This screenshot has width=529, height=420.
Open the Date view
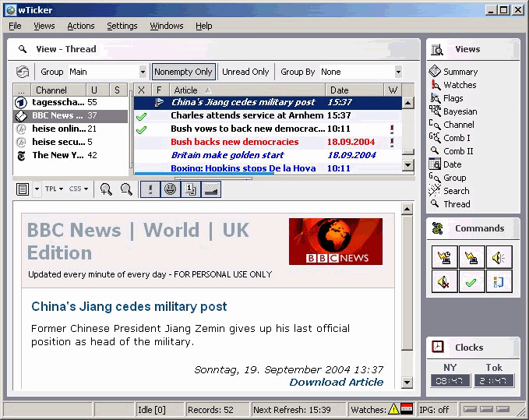446,164
